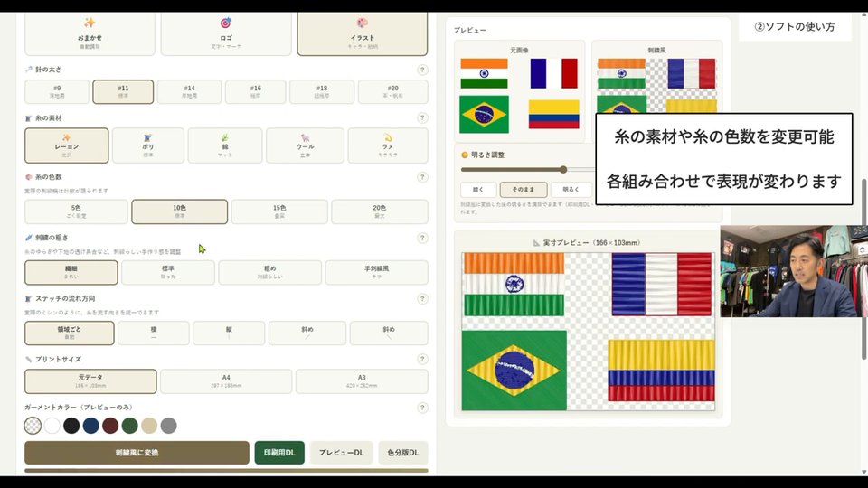Pick レーヨン thread material
The image size is (868, 488).
(66, 145)
